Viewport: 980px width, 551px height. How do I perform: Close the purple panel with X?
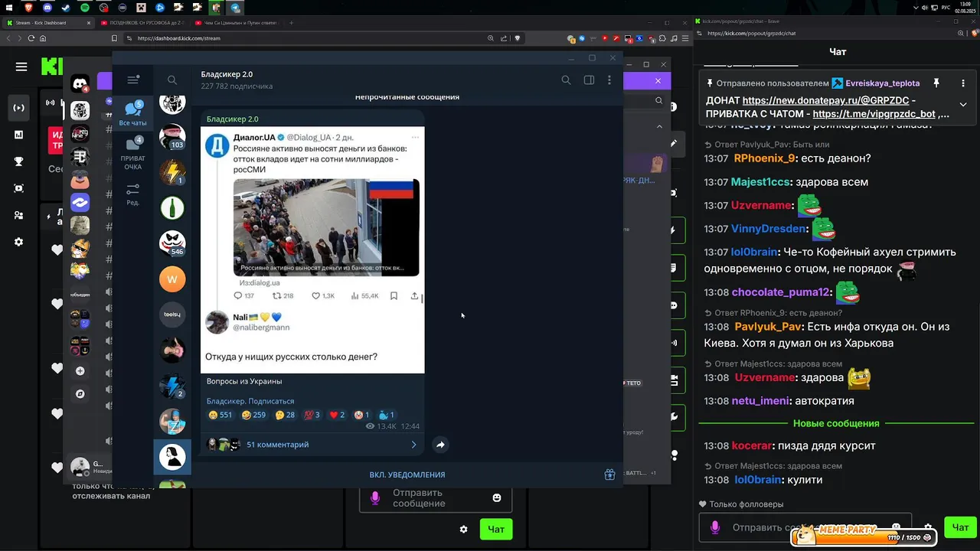pyautogui.click(x=658, y=80)
